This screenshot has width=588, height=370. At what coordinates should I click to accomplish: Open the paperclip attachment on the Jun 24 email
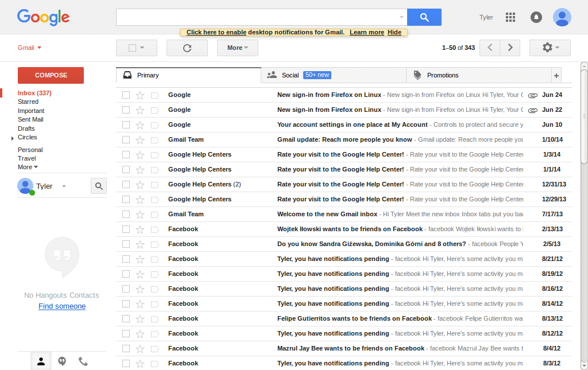533,95
